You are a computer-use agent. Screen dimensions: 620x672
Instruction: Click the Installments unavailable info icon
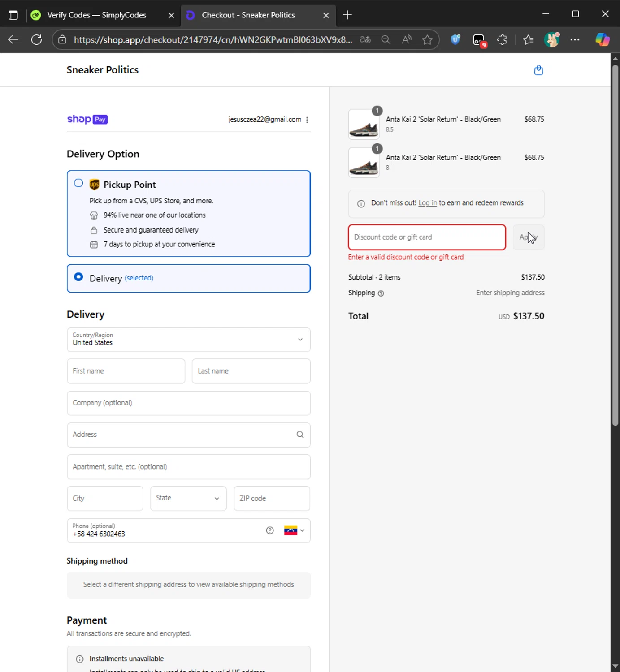79,659
